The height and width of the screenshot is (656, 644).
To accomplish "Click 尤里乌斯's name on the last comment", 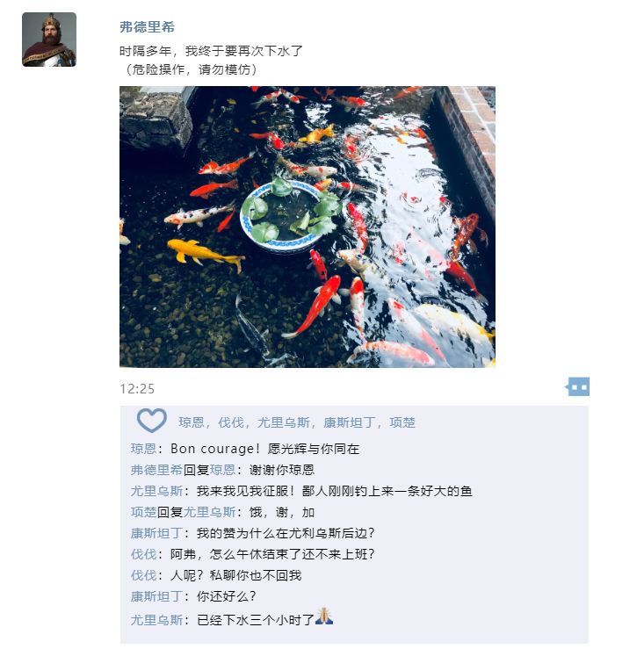I will [x=156, y=620].
